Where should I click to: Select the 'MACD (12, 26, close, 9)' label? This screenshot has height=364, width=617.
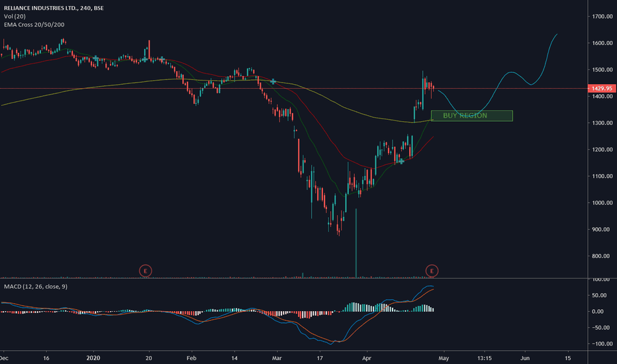pyautogui.click(x=35, y=287)
